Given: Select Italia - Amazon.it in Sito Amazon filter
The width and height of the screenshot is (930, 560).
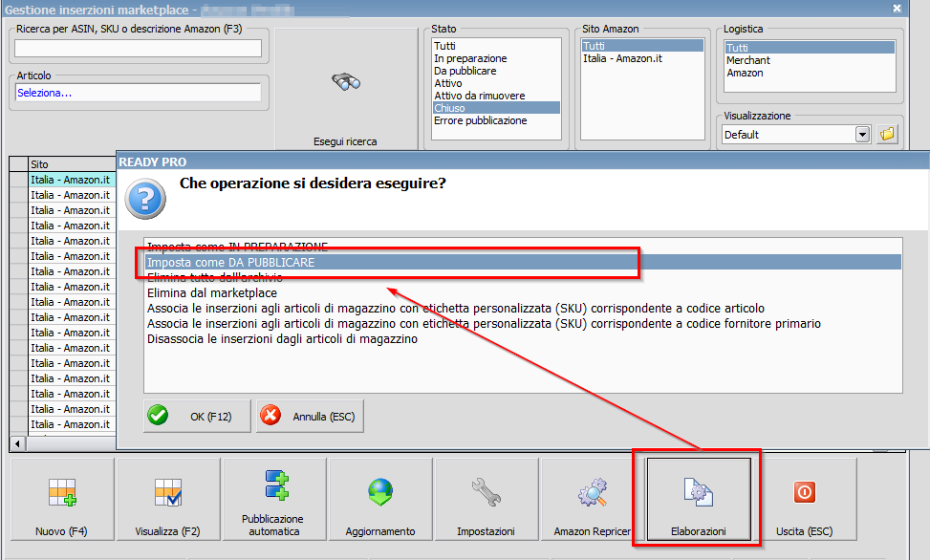Looking at the screenshot, I should [642, 58].
